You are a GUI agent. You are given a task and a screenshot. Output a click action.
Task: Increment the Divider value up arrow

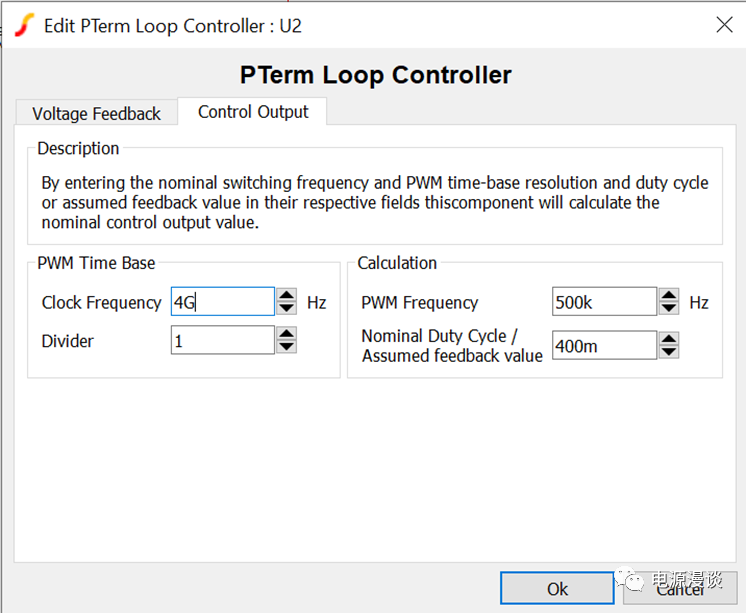click(287, 334)
